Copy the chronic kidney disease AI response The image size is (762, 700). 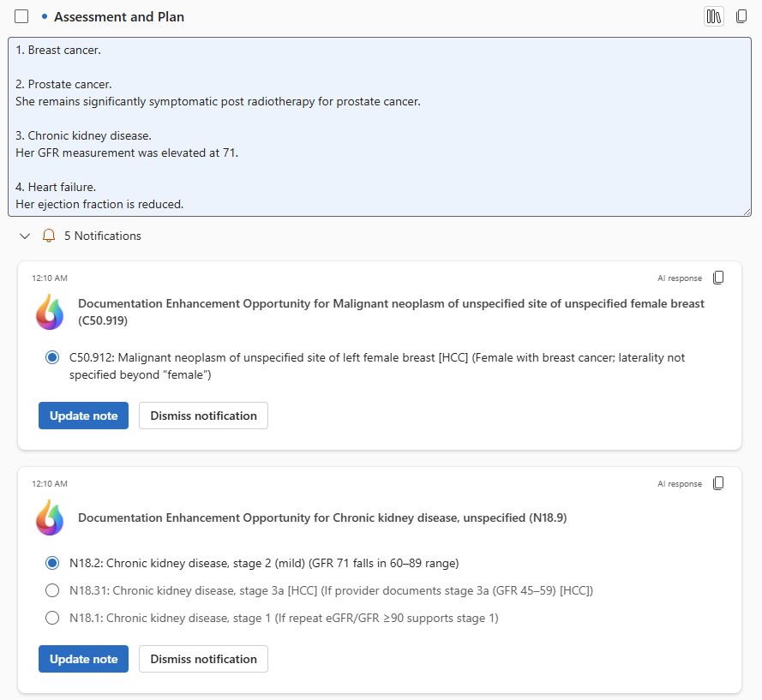(718, 483)
